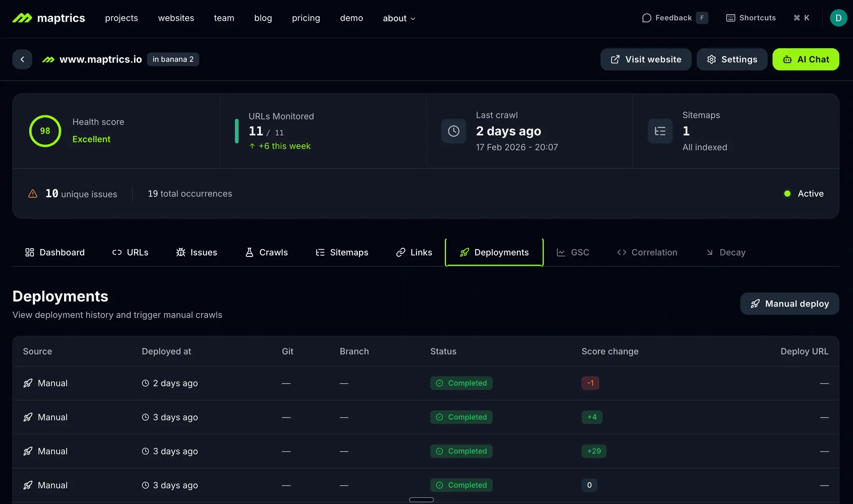Click the 'in banana 2' project badge
This screenshot has width=853, height=504.
click(x=173, y=59)
